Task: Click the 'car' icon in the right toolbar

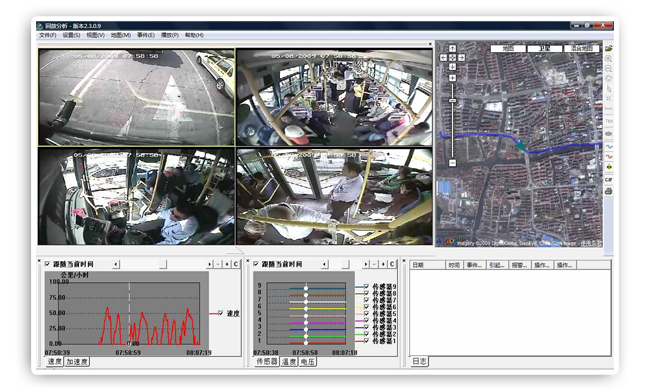Action: 608,180
